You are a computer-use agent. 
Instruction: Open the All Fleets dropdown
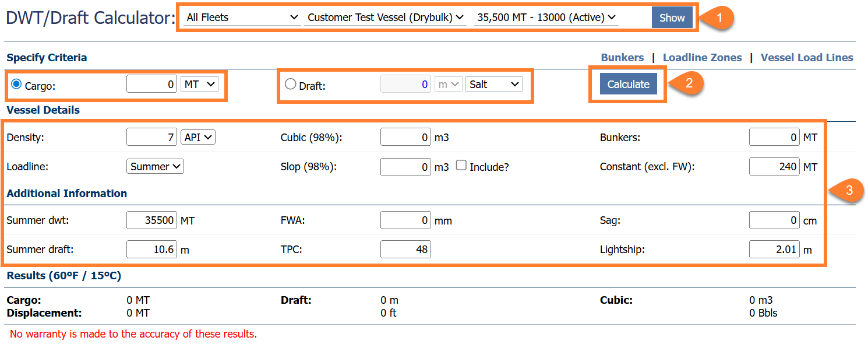click(242, 17)
